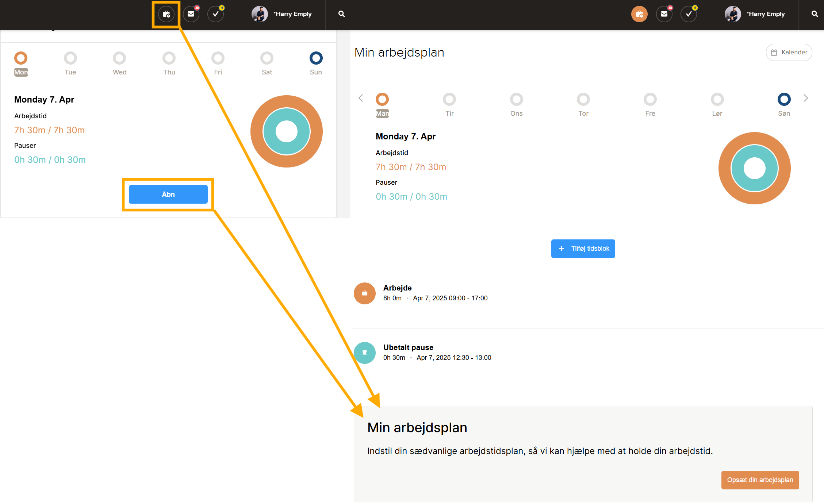Select the Ons day circle
Screen dimensions: 824x504
[516, 99]
